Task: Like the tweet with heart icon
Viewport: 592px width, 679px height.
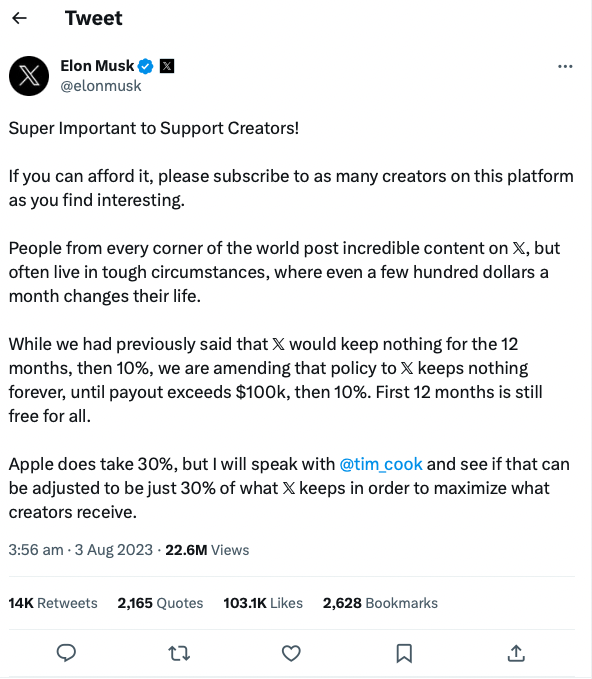Action: pos(291,653)
